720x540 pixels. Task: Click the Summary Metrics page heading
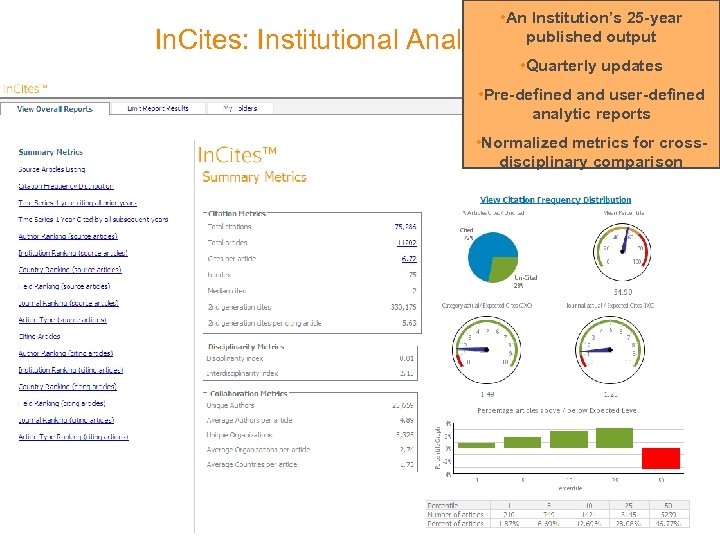[254, 177]
